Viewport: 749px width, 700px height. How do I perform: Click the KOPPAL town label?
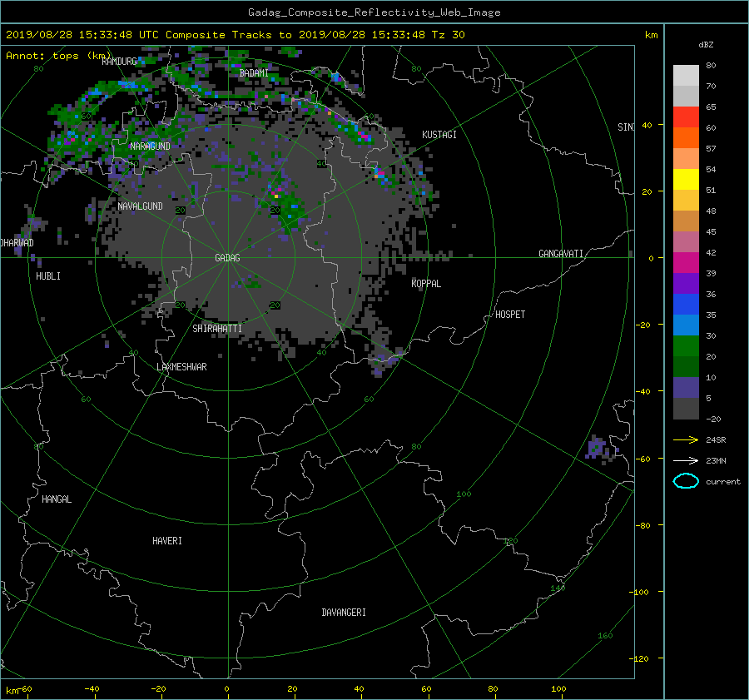[426, 284]
